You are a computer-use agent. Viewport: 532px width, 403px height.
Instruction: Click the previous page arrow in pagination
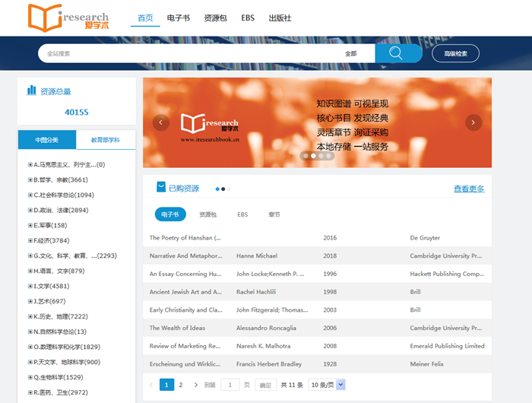click(150, 386)
